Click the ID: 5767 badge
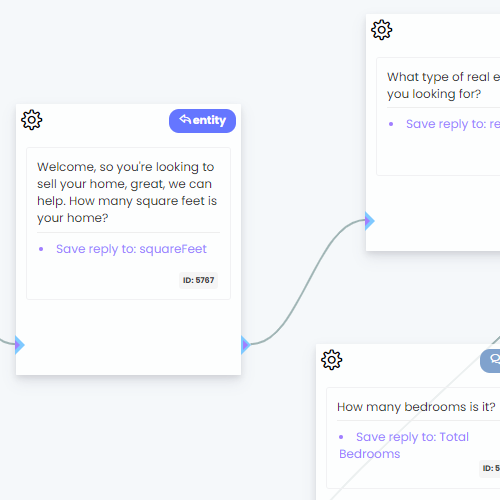The image size is (500, 500). [198, 280]
